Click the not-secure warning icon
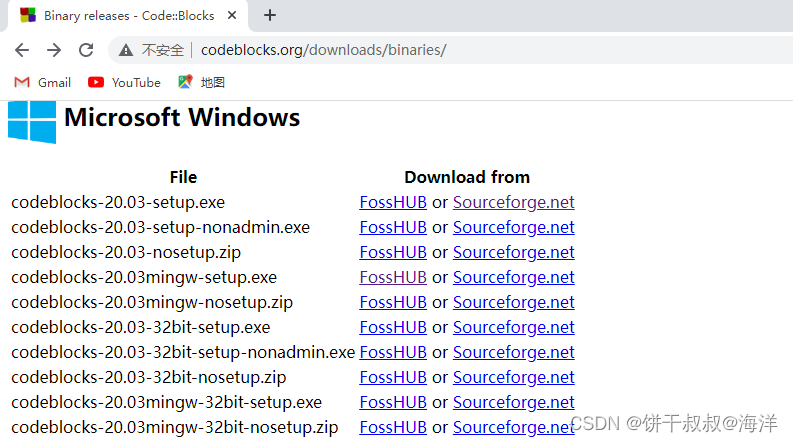 point(126,50)
